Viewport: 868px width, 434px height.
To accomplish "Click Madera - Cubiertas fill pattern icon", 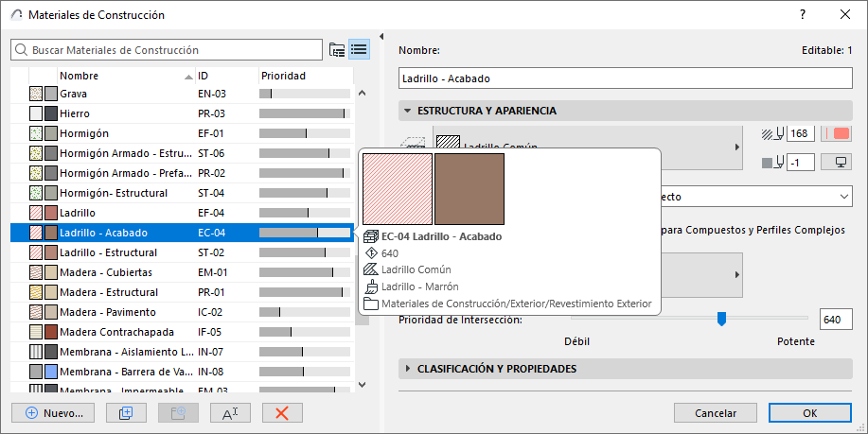I will (36, 272).
